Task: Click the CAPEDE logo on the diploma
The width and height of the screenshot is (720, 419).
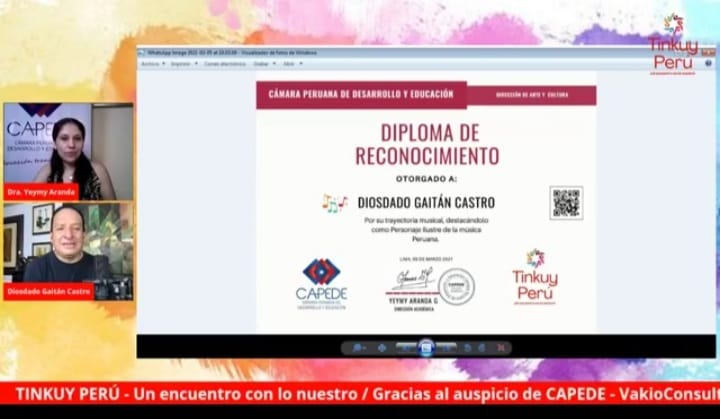Action: (321, 284)
